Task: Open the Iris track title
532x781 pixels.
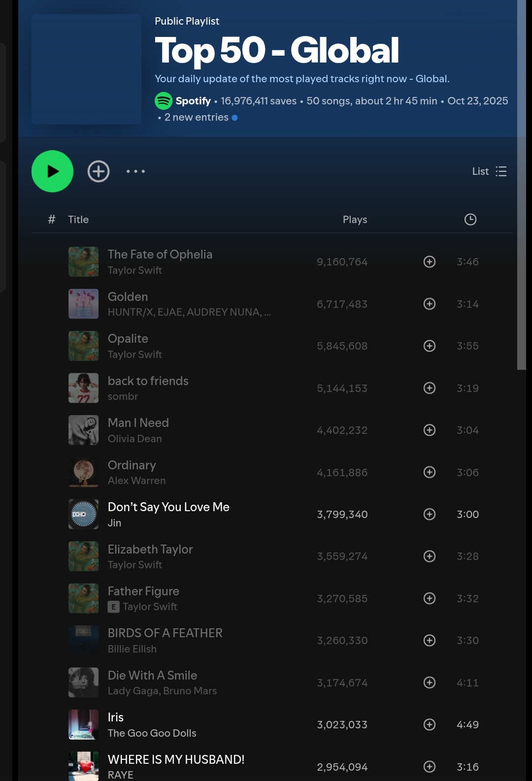Action: click(116, 717)
